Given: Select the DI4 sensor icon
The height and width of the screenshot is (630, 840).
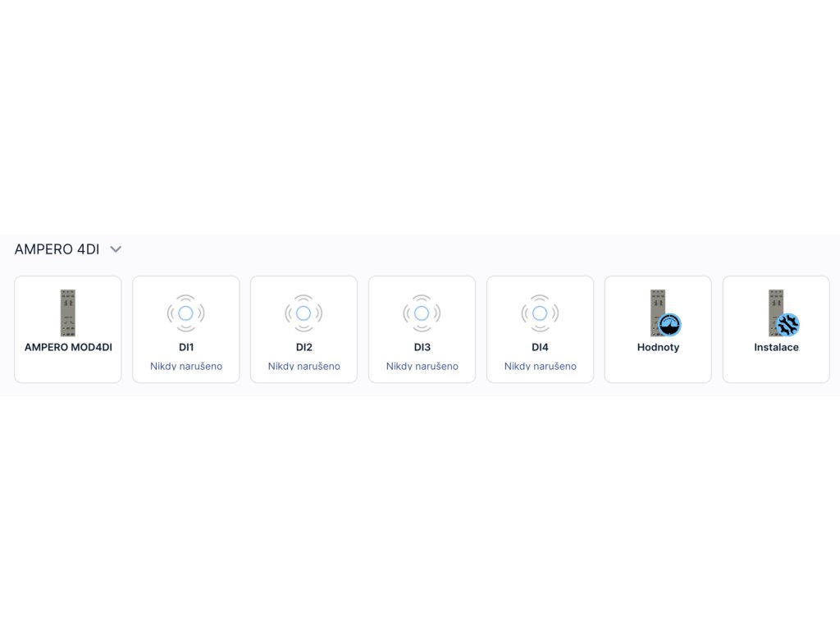Looking at the screenshot, I should click(540, 313).
